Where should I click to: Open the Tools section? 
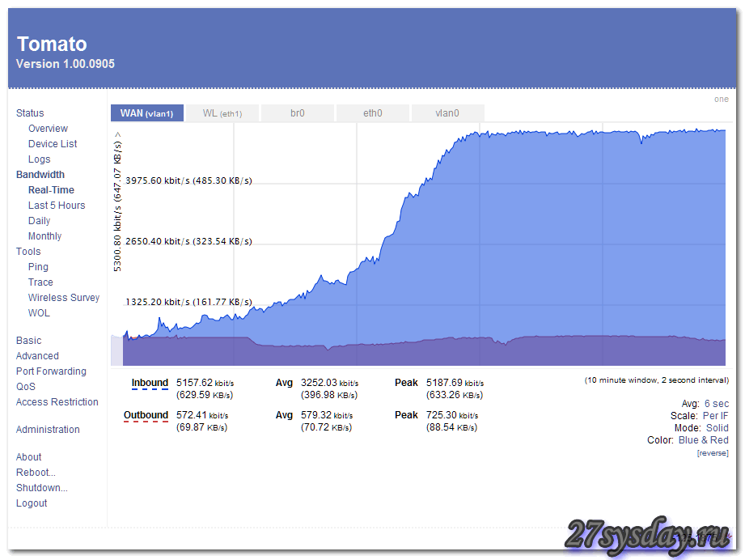28,252
